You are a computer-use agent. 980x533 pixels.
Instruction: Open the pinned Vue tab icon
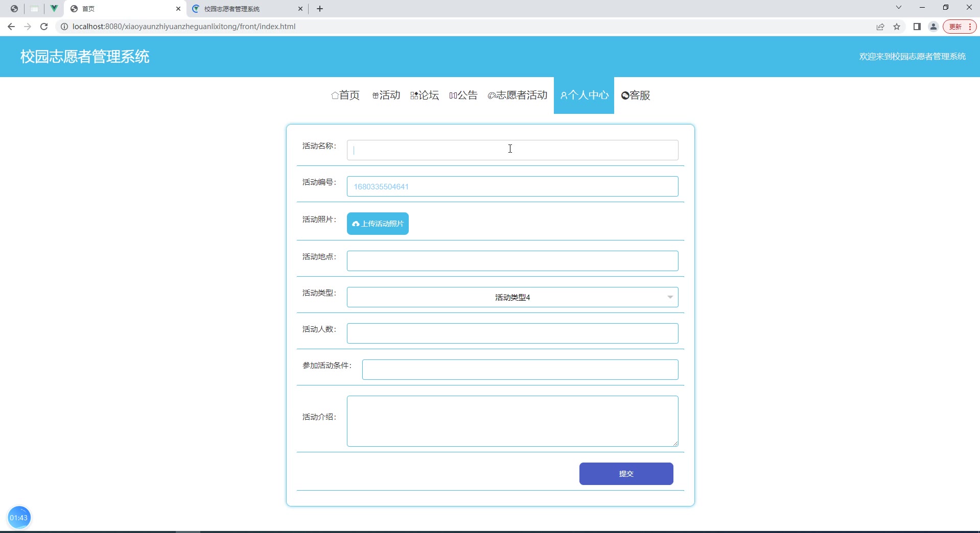point(54,9)
